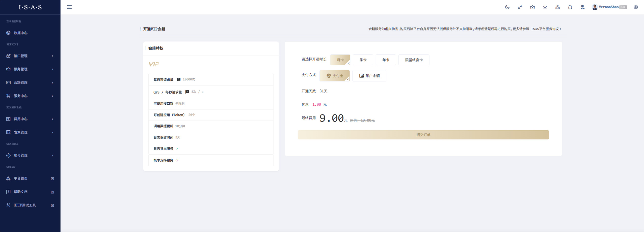Image resolution: width=644 pixels, height=232 pixels.
Task: Select the 季卡 duration option
Action: (363, 60)
